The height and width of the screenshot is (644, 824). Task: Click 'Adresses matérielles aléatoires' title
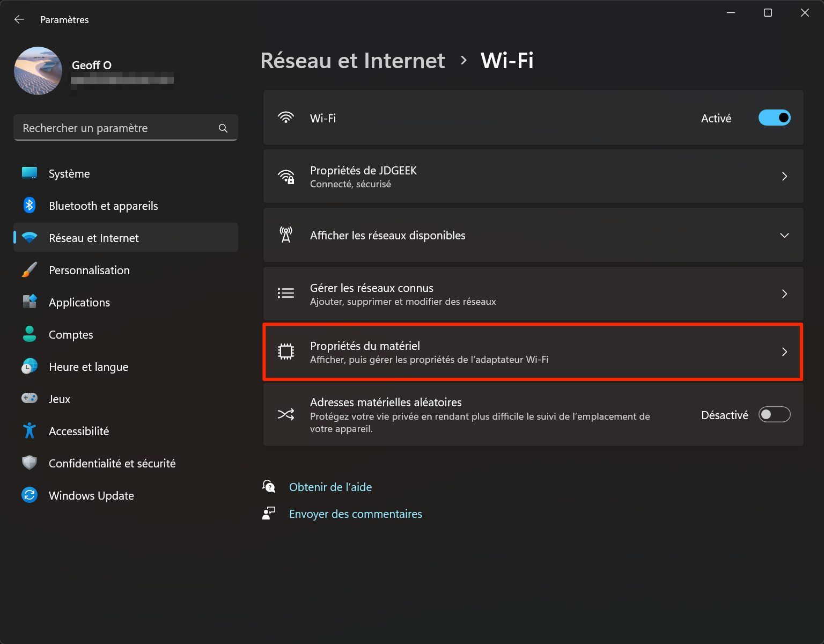click(x=386, y=402)
